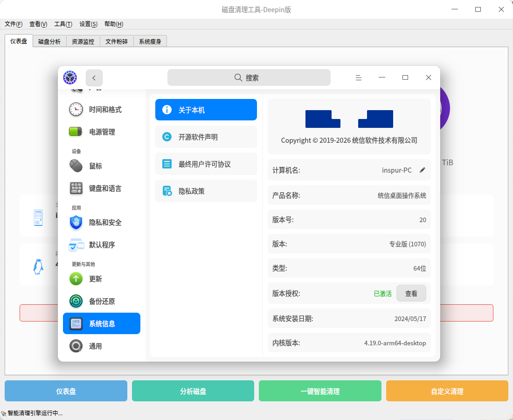This screenshot has height=420, width=513.
Task: Click kernel version 4.19.0-arm64-desktop text
Action: coord(395,343)
